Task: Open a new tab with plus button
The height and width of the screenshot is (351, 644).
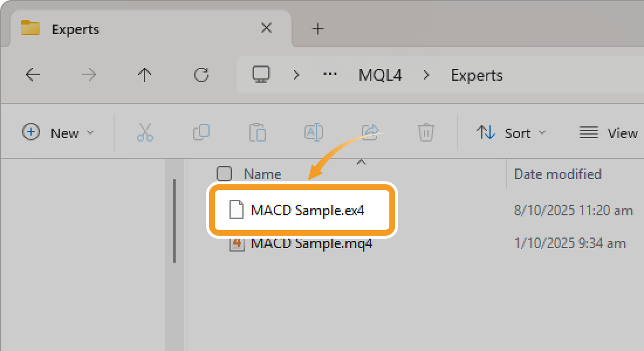Action: point(318,29)
